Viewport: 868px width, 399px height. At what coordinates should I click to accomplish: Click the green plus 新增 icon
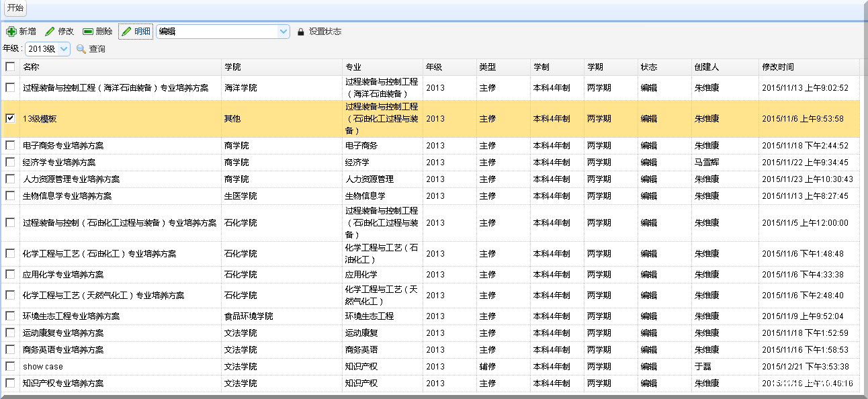pyautogui.click(x=11, y=32)
